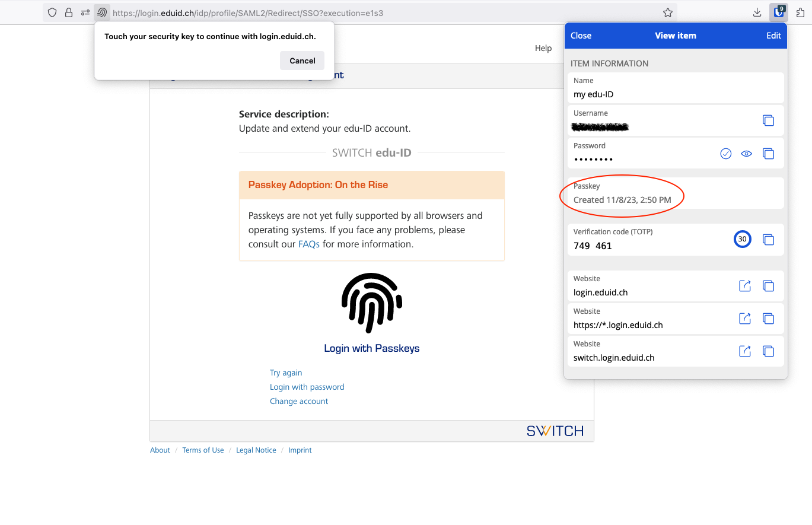
Task: Edit the my edu-ID vault item
Action: 773,36
